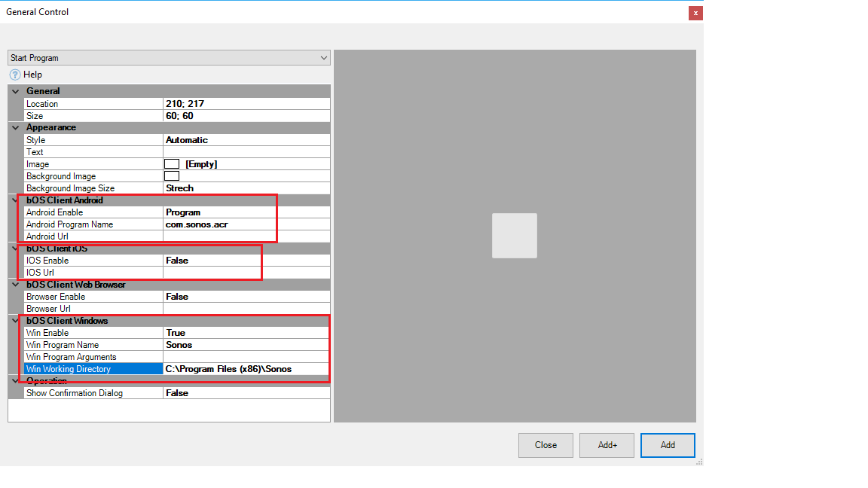This screenshot has height=488, width=868.
Task: Edit the Android Program Name field
Action: (246, 224)
